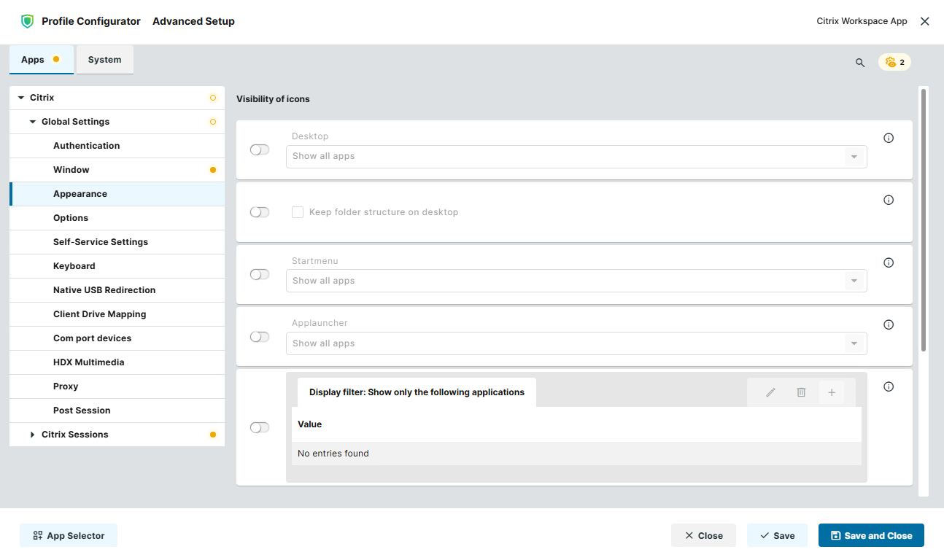This screenshot has height=560, width=944.
Task: Show info for the Startmenu setting
Action: [x=889, y=262]
